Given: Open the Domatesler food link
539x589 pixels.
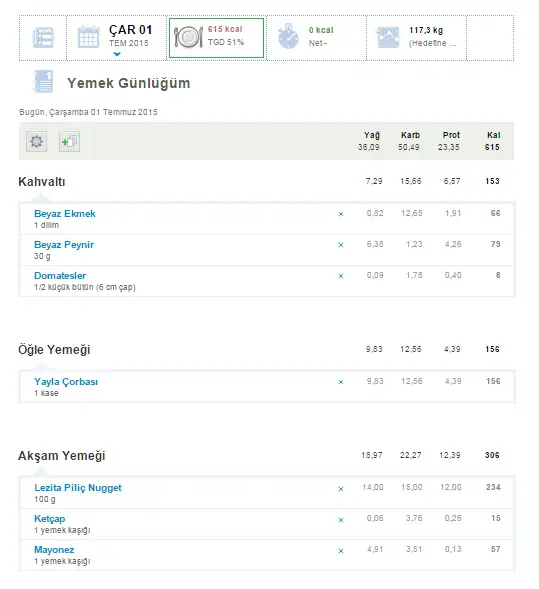Looking at the screenshot, I should coord(60,276).
